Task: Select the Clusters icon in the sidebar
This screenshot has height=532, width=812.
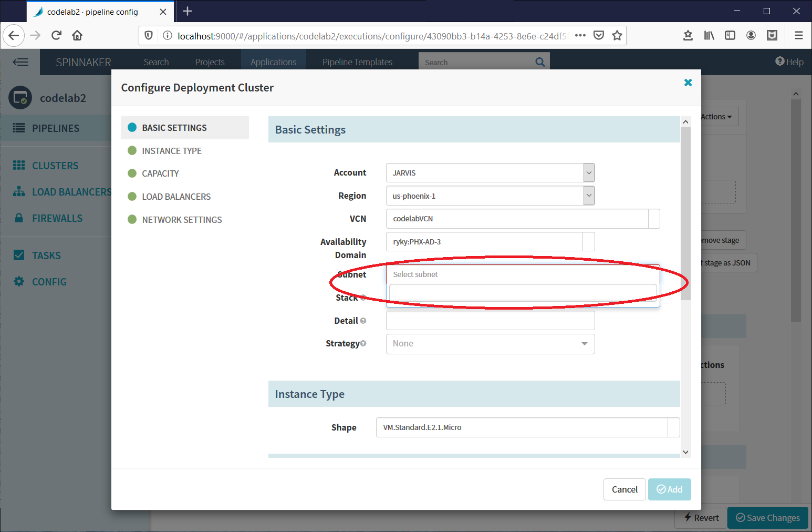Action: pos(19,165)
